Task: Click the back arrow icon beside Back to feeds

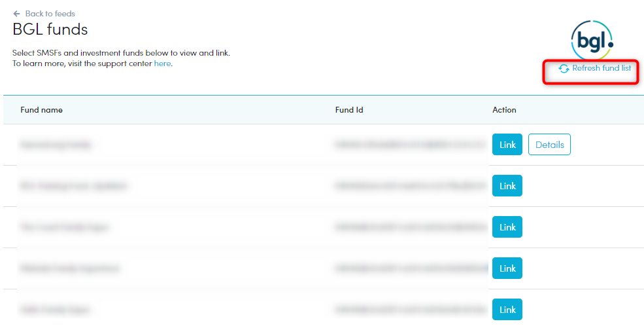Action: [x=16, y=14]
